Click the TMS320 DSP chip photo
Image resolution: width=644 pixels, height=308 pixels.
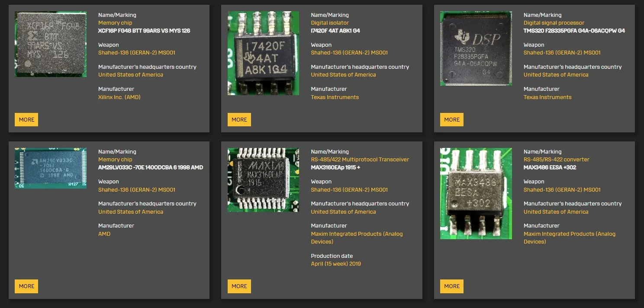(476, 48)
